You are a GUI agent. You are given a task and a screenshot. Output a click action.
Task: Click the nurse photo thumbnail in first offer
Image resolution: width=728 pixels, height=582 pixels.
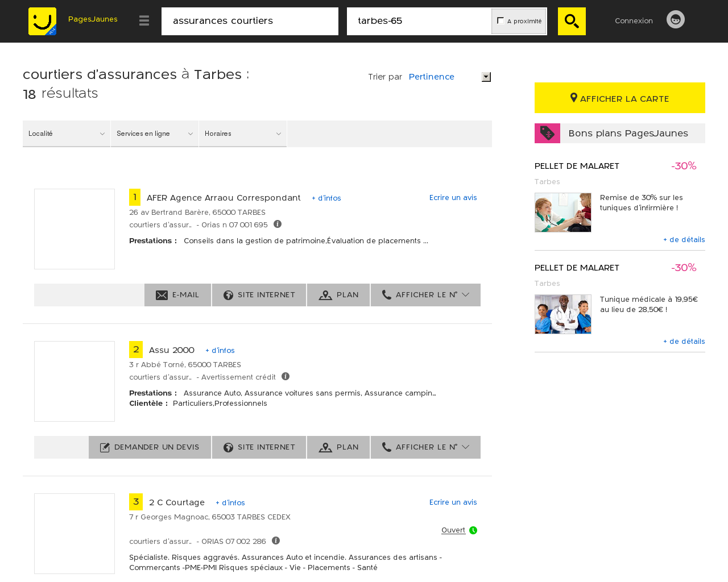click(x=563, y=213)
